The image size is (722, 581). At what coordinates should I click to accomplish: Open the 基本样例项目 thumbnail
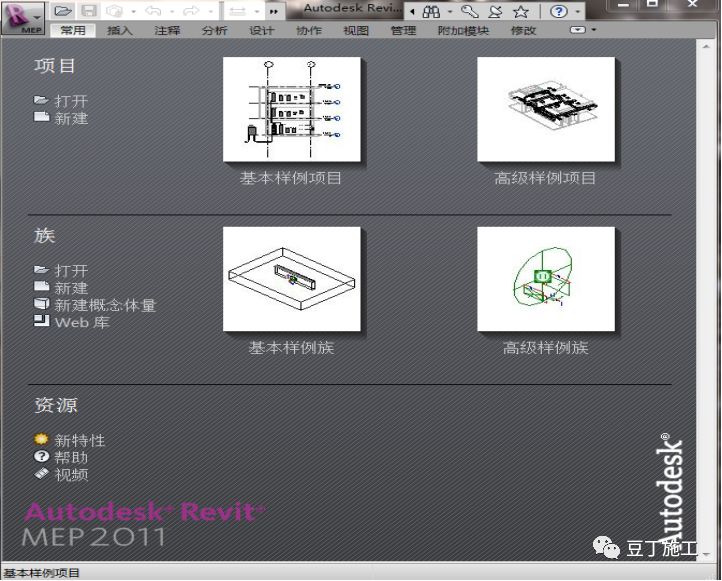291,109
